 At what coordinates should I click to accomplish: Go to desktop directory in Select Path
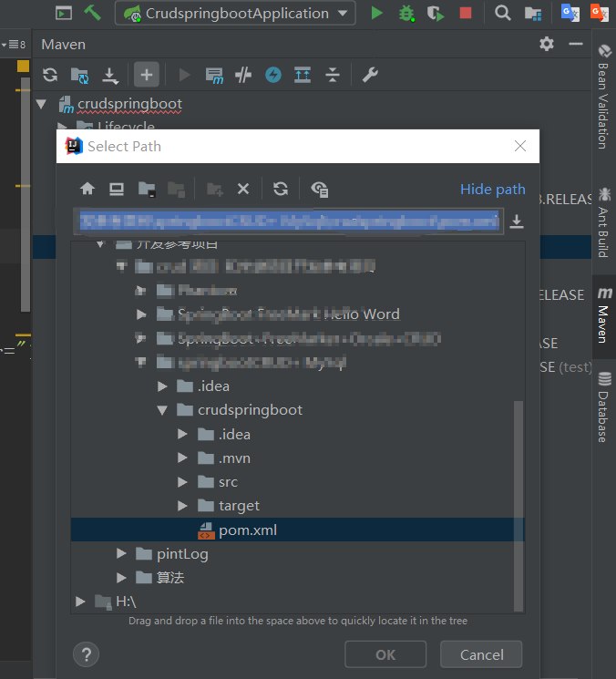tap(117, 190)
